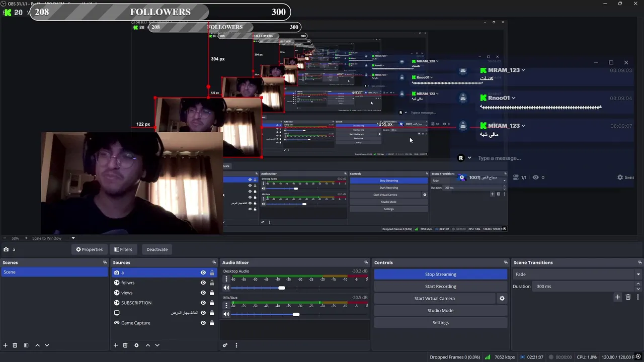Hide the views source with eye icon

tap(203, 293)
